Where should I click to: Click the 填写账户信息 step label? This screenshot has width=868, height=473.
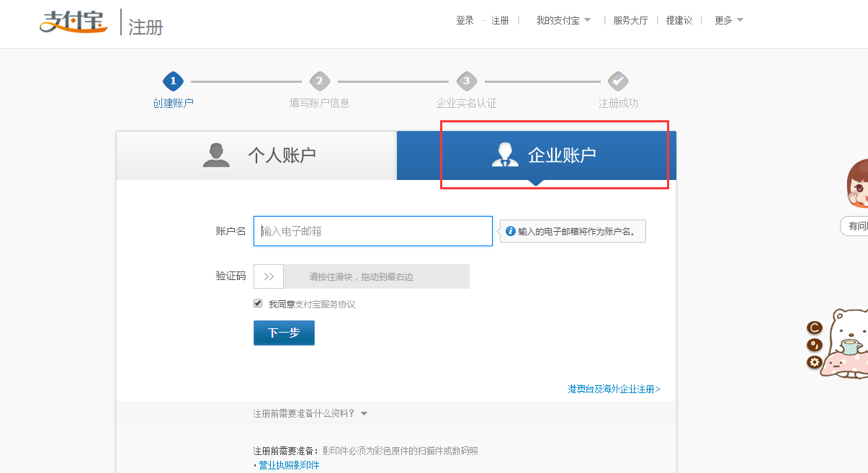(x=320, y=103)
